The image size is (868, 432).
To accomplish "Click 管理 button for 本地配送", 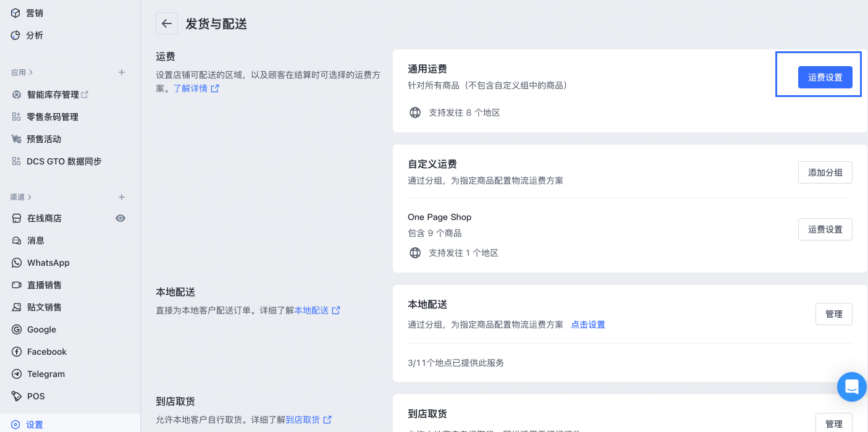I will click(x=833, y=314).
